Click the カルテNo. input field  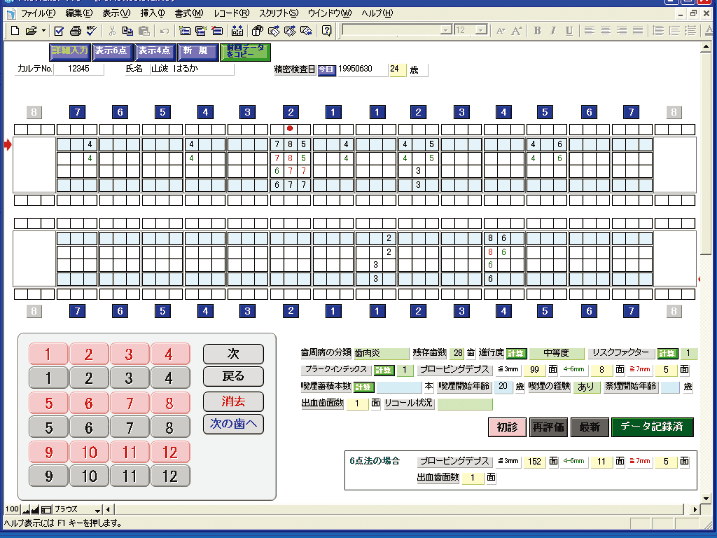coord(80,70)
